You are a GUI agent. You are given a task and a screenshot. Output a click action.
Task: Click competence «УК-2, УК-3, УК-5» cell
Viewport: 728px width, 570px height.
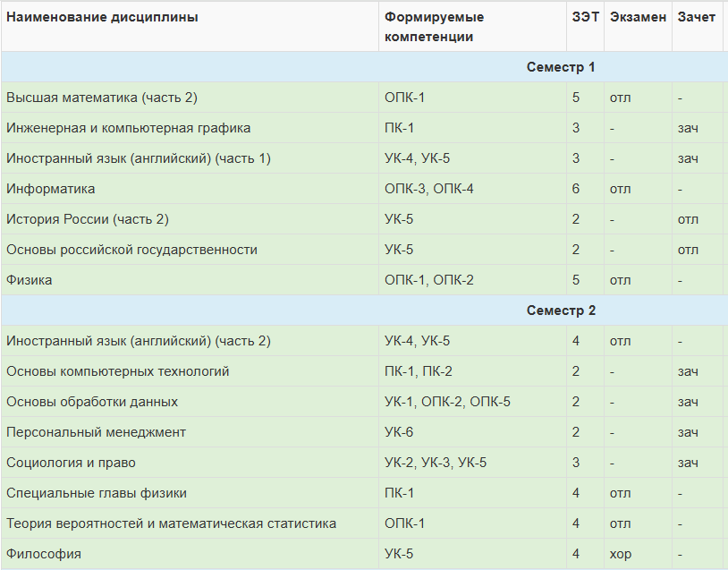tap(434, 462)
